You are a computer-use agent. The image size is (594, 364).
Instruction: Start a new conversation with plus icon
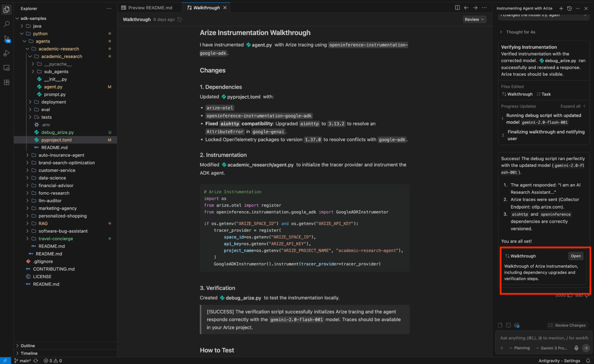pos(561,8)
